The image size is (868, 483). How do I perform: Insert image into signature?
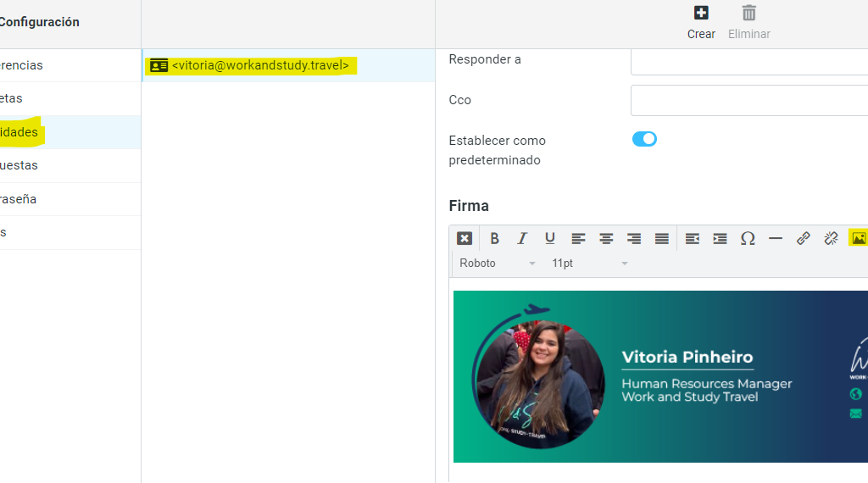tap(859, 238)
